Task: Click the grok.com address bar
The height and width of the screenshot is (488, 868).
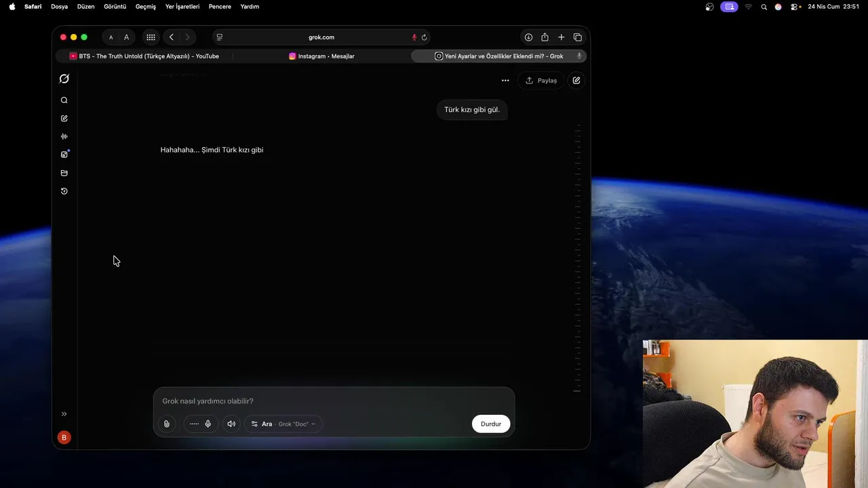Action: point(321,37)
